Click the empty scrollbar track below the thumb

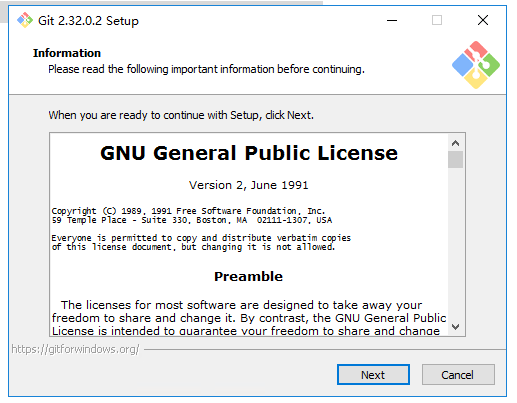click(455, 243)
